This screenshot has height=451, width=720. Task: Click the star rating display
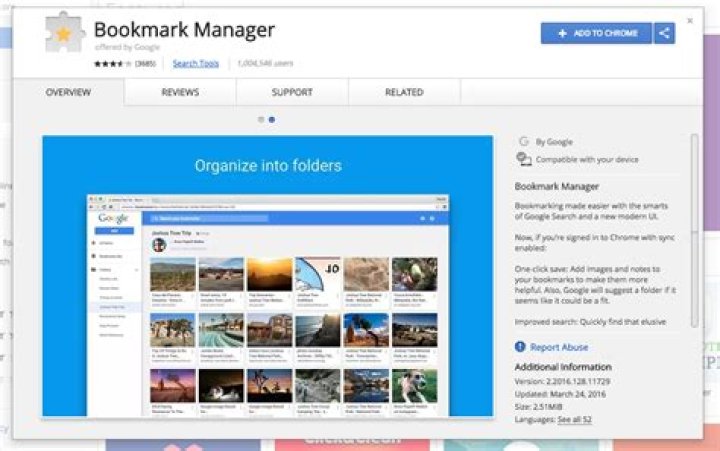coord(113,63)
